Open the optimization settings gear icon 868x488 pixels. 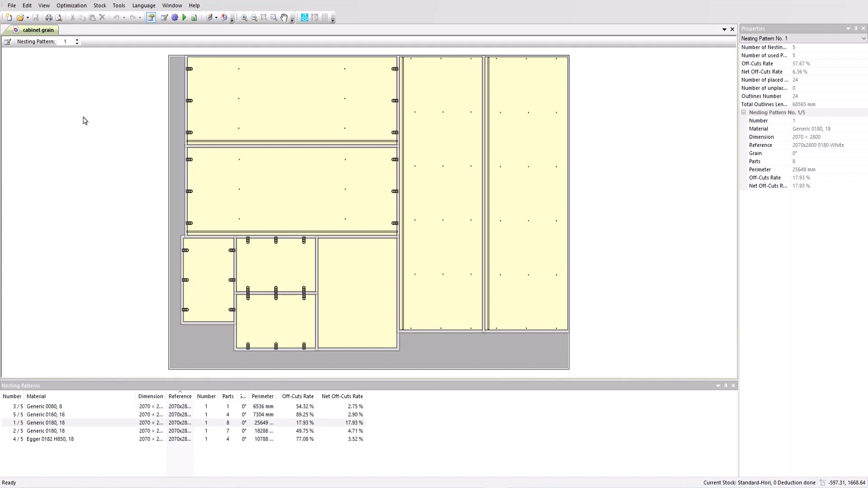tap(175, 18)
